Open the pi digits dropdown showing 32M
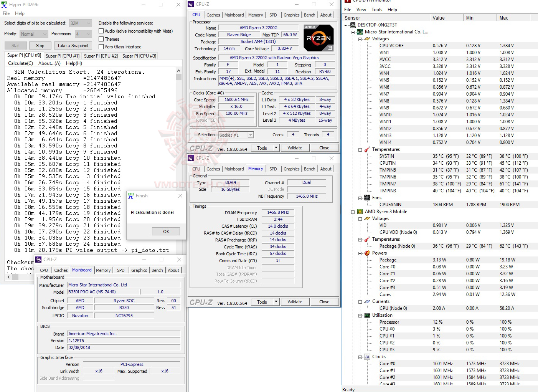538x392 pixels. pos(81,23)
